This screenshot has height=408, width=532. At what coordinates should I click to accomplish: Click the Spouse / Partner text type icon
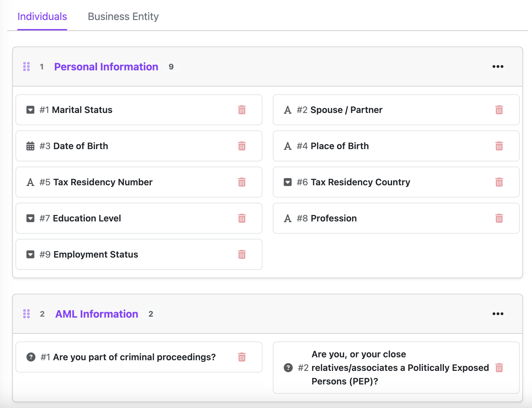(288, 110)
